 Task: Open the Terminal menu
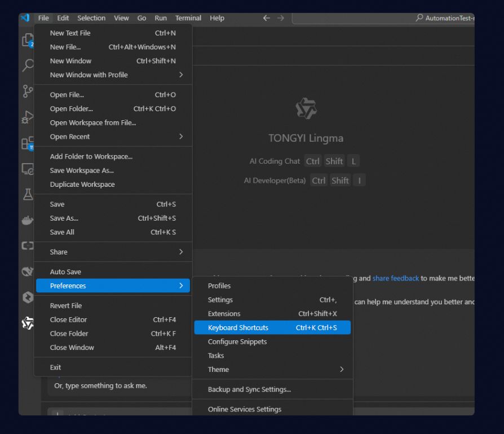(188, 18)
